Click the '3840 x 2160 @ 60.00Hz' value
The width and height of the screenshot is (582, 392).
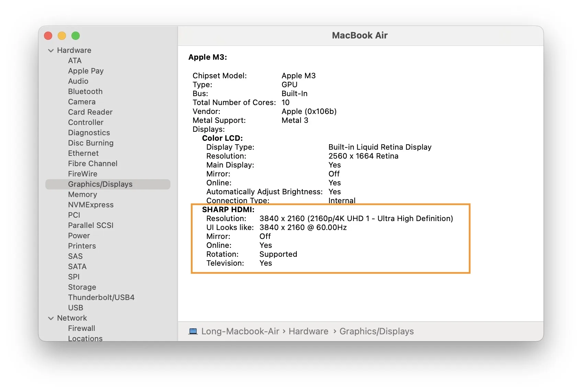303,228
